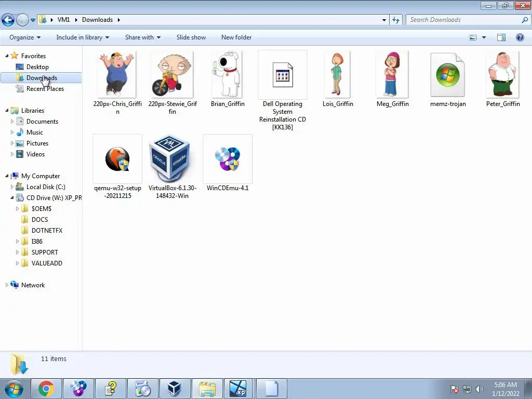The height and width of the screenshot is (399, 532).
Task: Select the Meg_Griffin image thumbnail
Action: (392, 75)
